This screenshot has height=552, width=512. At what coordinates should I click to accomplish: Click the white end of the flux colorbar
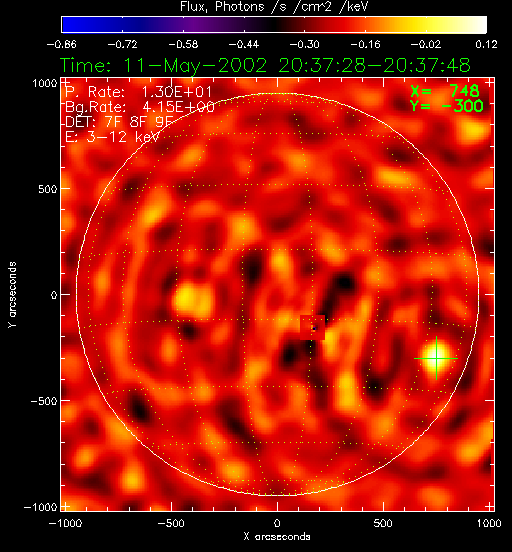tap(474, 25)
